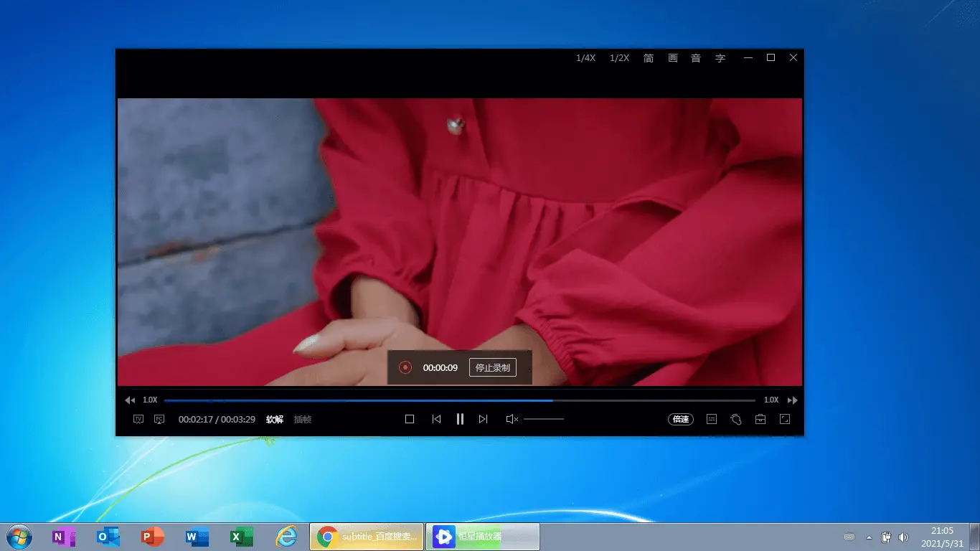This screenshot has height=551, width=980.
Task: Skip to the previous video
Action: [x=436, y=419]
